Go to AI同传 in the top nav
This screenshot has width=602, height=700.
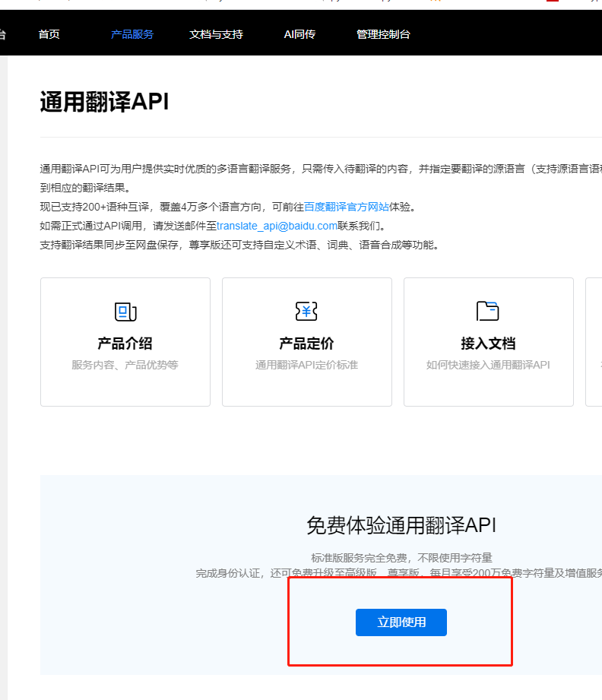click(x=299, y=34)
